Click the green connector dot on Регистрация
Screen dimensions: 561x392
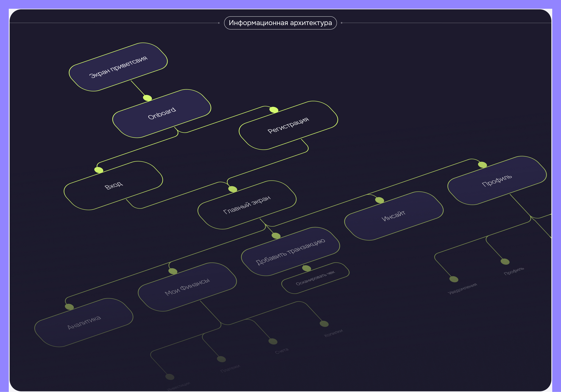[274, 110]
